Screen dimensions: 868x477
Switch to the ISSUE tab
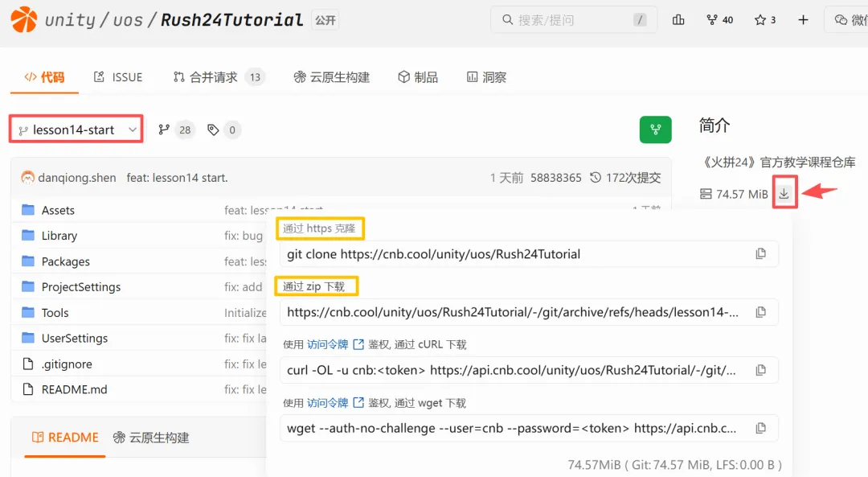(x=118, y=77)
